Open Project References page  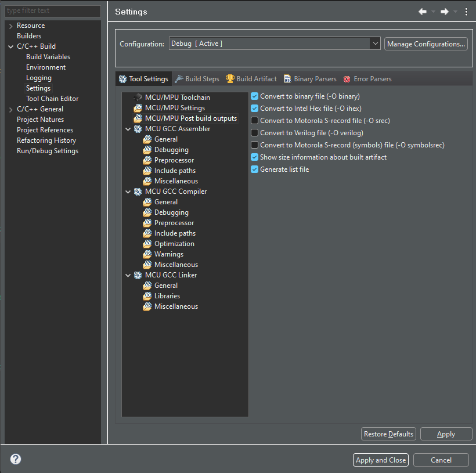[x=45, y=130]
